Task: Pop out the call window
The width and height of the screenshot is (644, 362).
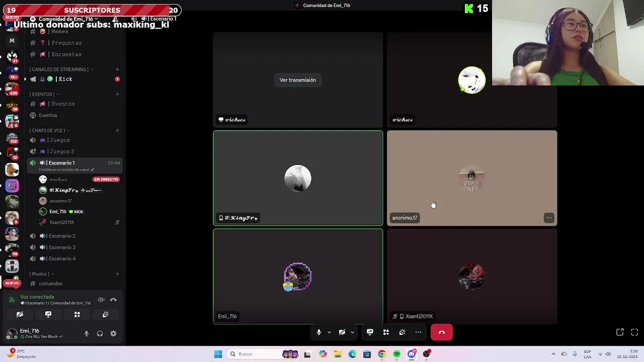Action: (x=620, y=332)
